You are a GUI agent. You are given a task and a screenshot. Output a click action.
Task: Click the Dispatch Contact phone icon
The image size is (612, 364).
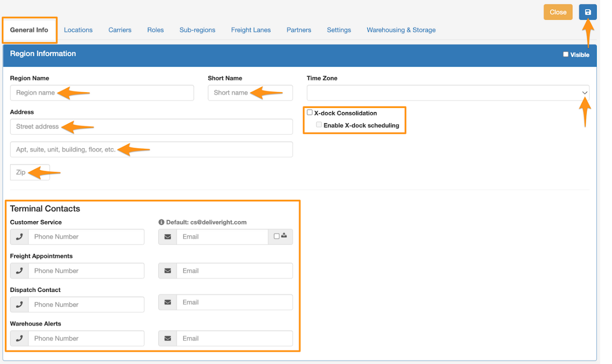(19, 305)
